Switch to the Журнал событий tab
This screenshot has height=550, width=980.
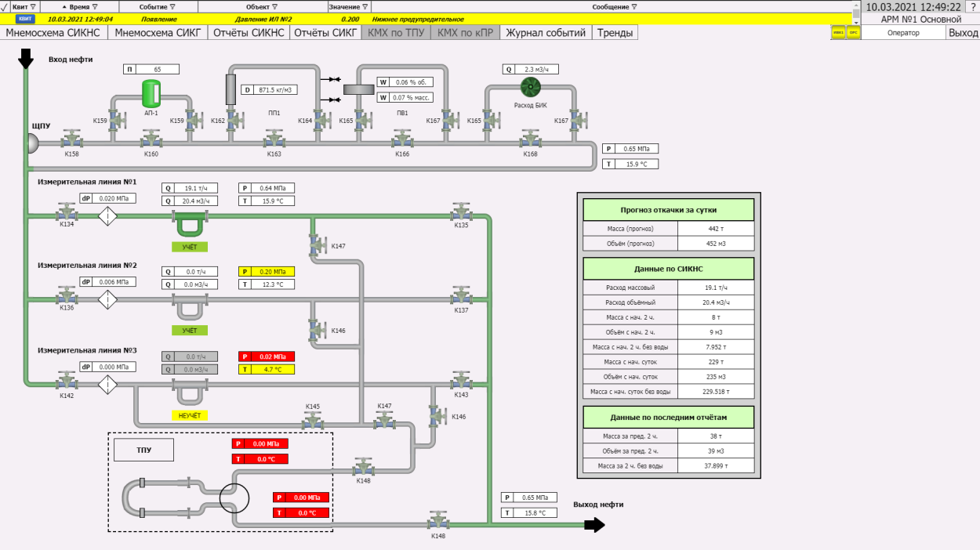546,33
